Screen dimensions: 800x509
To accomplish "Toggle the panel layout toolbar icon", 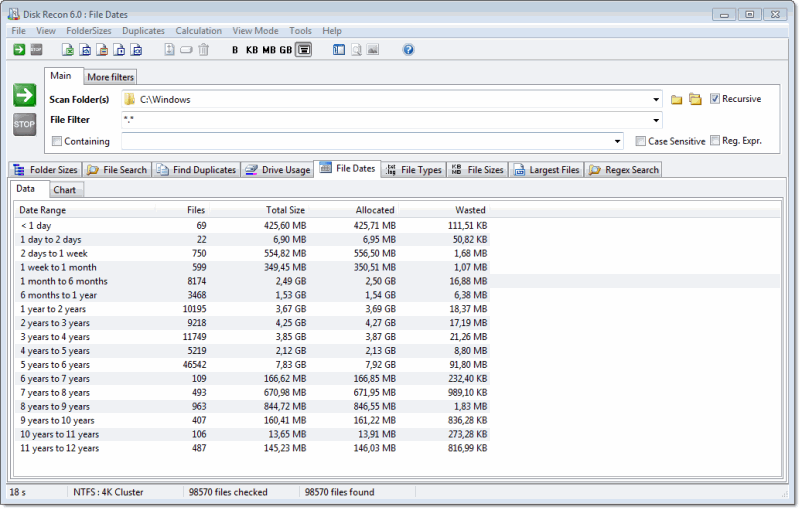I will click(339, 49).
